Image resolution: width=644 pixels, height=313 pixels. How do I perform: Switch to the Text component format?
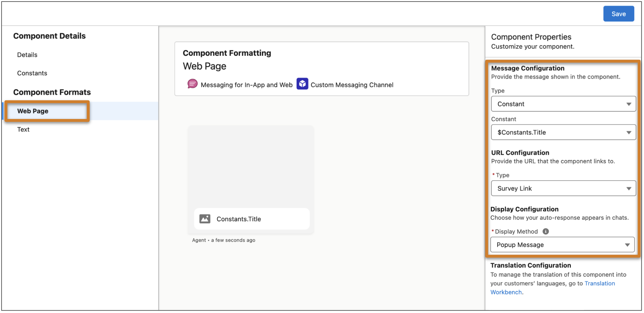(23, 129)
